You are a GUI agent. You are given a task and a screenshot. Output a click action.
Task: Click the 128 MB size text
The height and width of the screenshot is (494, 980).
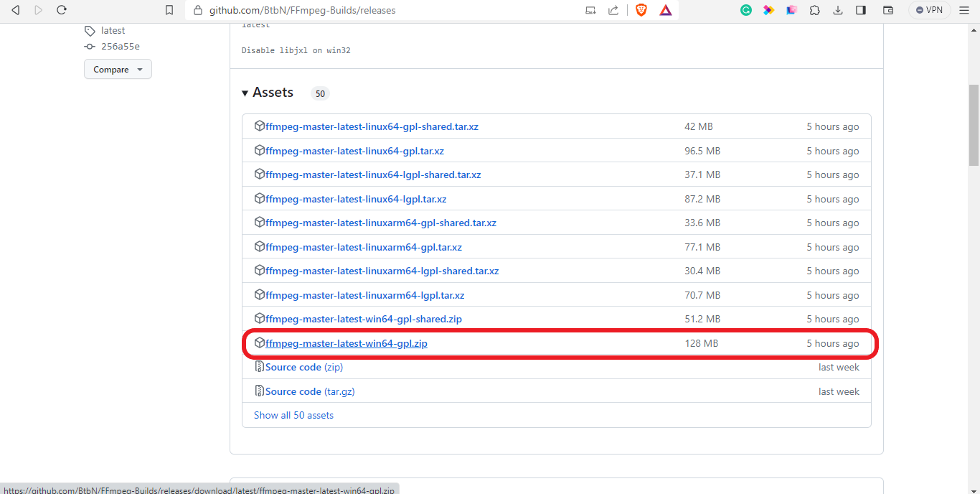pyautogui.click(x=702, y=343)
